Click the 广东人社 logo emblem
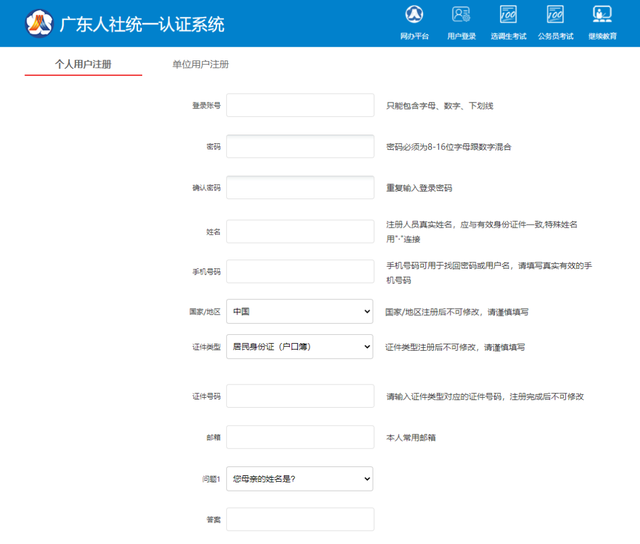 [39, 23]
